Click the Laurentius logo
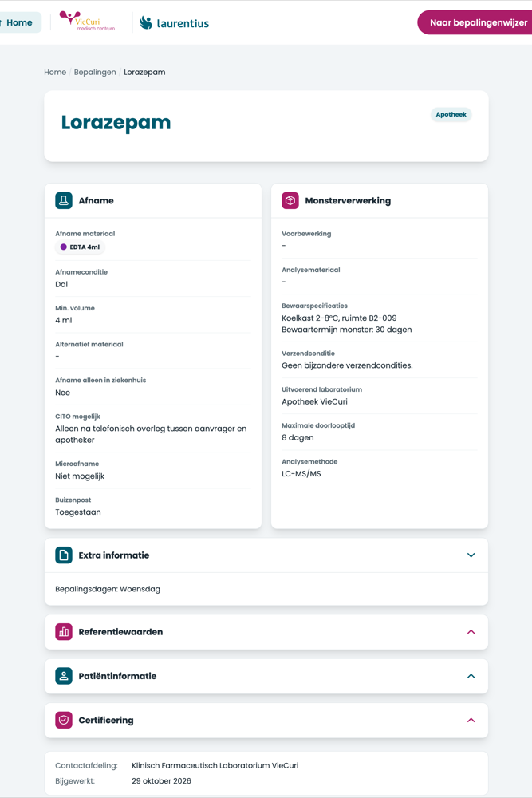 (174, 23)
